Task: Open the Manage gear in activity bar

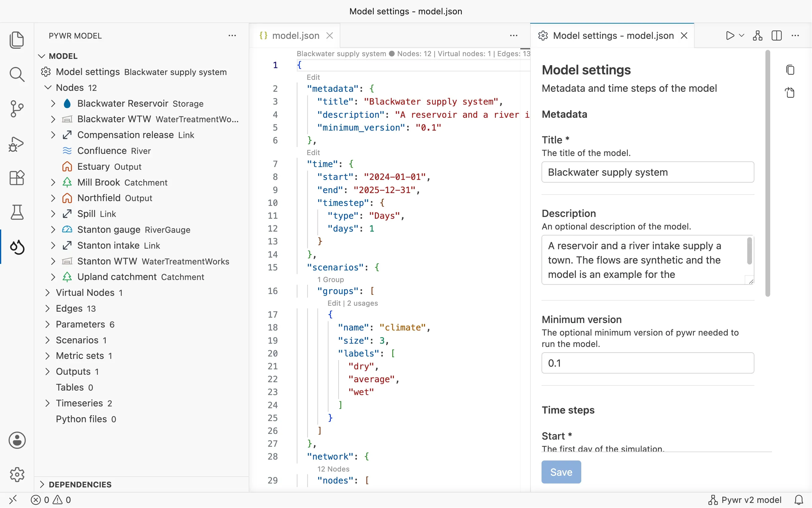Action: coord(17,475)
